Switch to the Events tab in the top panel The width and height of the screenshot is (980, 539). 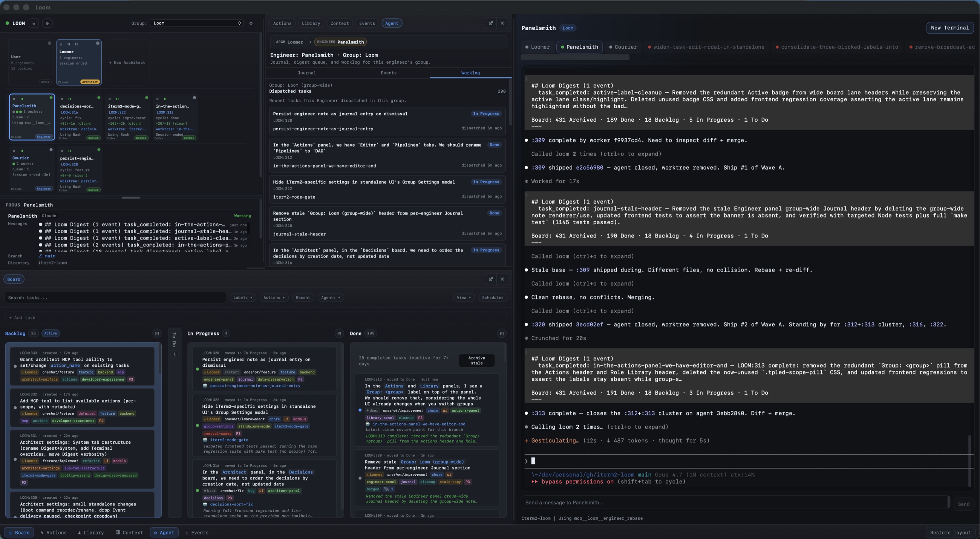(367, 23)
